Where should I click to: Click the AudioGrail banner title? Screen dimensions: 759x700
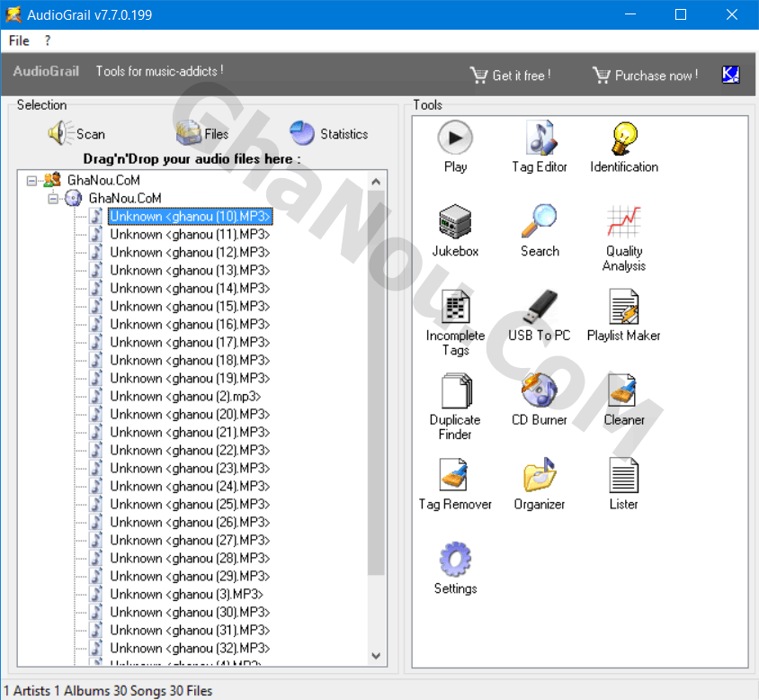pos(46,71)
